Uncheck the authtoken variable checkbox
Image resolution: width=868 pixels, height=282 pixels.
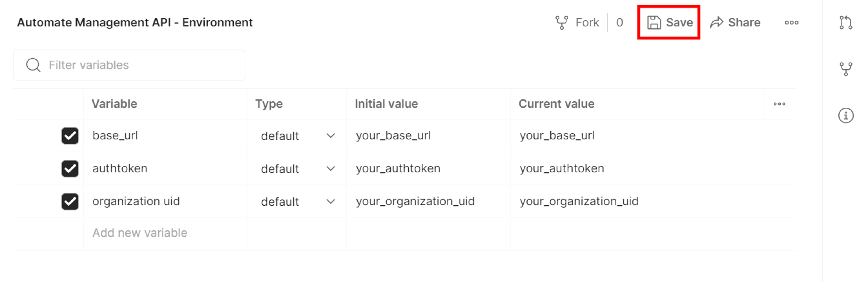[70, 169]
